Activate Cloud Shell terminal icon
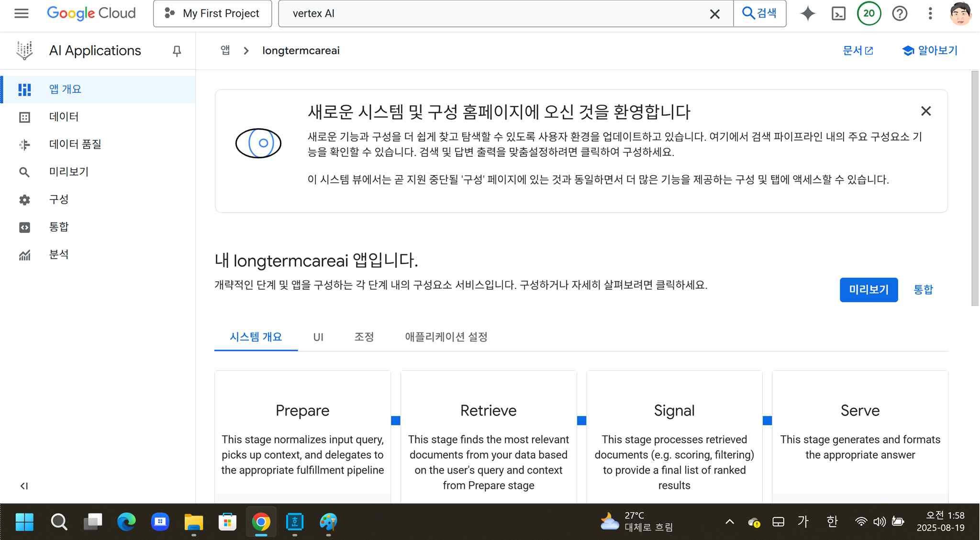The height and width of the screenshot is (540, 980). 838,13
